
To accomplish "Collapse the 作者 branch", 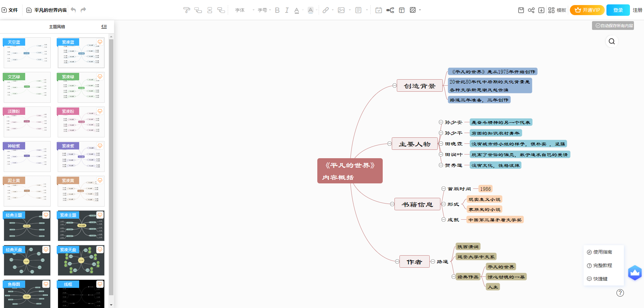I will [397, 261].
